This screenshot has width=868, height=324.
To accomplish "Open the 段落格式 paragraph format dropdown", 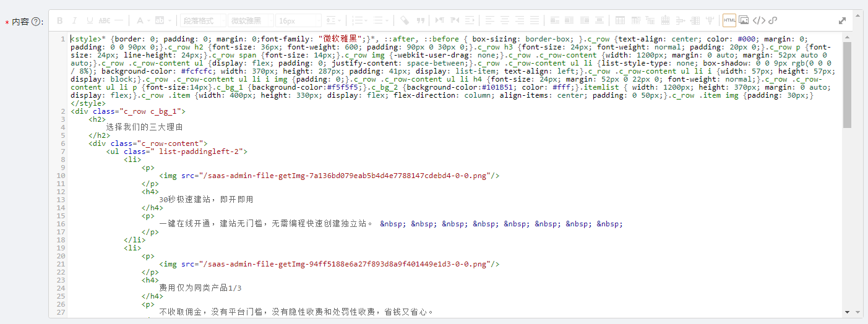I will pos(203,20).
